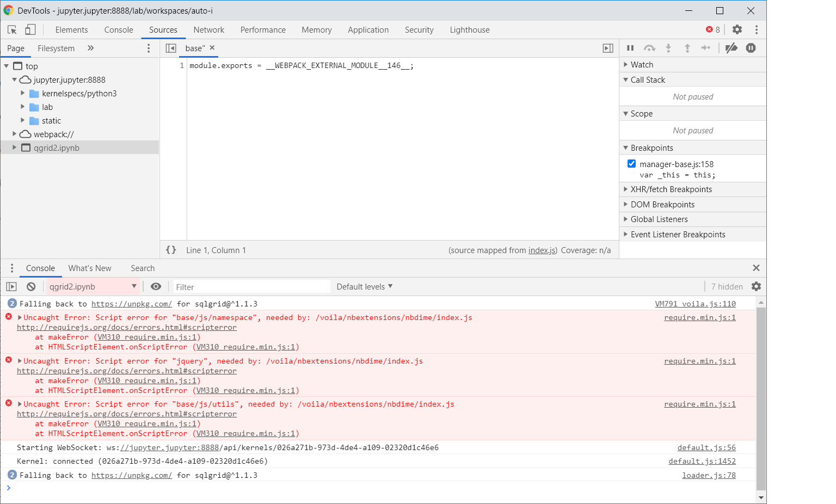Open console settings via gear icon
The height and width of the screenshot is (504, 836).
tap(757, 286)
